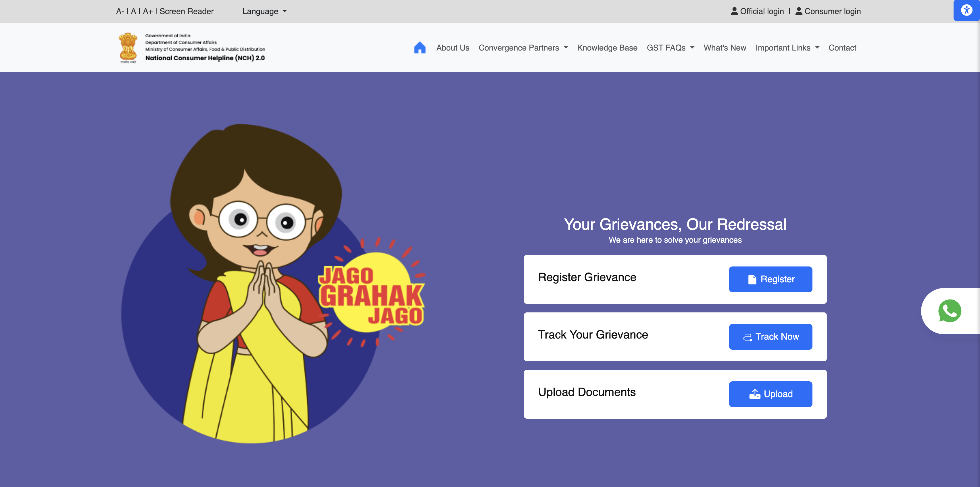The height and width of the screenshot is (487, 980).
Task: Click the blue home icon
Action: (419, 47)
